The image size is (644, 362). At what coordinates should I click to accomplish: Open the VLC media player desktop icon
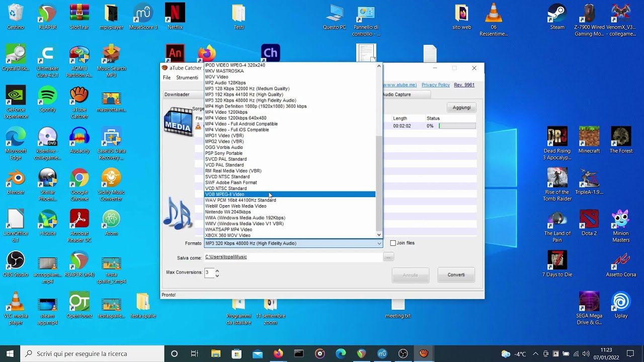coord(16,309)
